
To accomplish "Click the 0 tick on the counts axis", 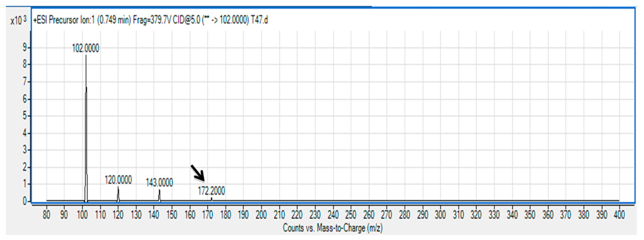I will [x=25, y=201].
